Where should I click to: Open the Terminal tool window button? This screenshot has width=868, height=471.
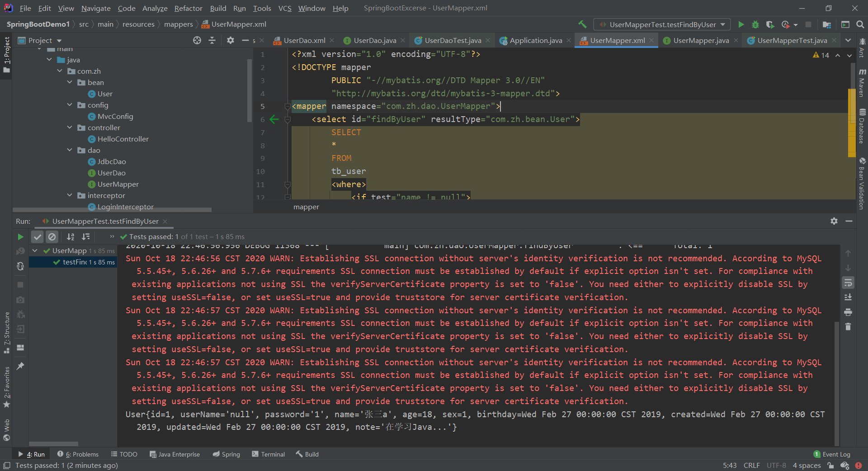point(269,454)
